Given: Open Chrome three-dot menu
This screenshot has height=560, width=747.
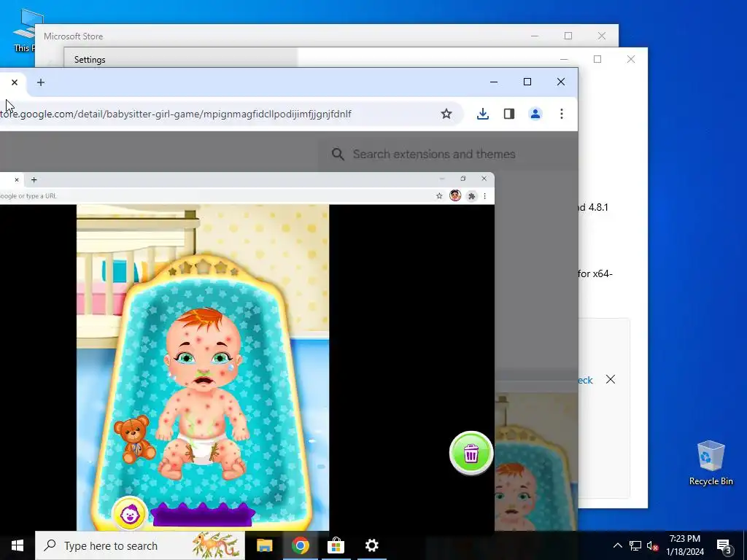Looking at the screenshot, I should [562, 114].
